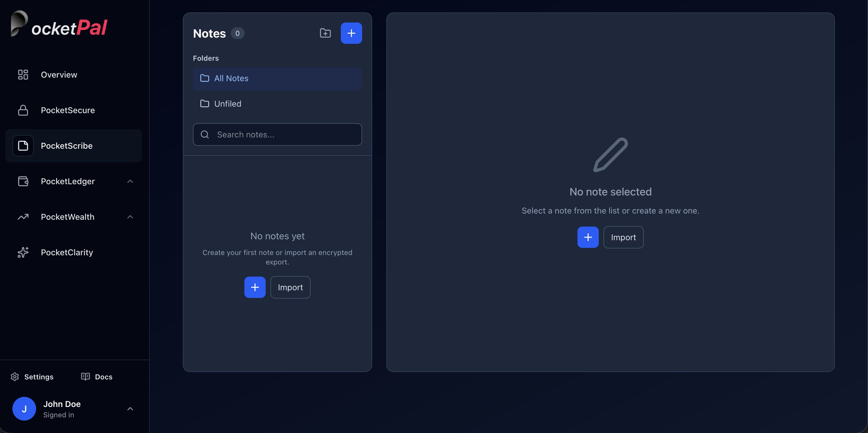The image size is (868, 433).
Task: Click the "Signed in" status text
Action: click(x=59, y=415)
